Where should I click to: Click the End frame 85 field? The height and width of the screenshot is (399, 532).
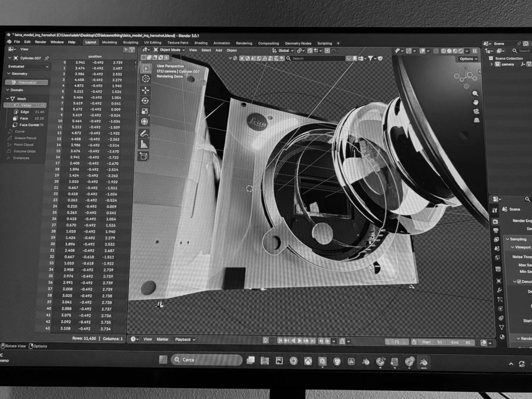pyautogui.click(x=461, y=343)
